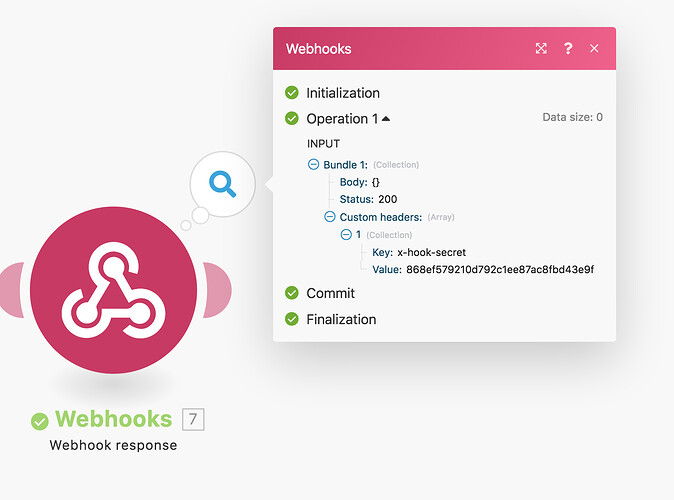Click the Commit green check icon
The width and height of the screenshot is (674, 500).
pyautogui.click(x=292, y=293)
